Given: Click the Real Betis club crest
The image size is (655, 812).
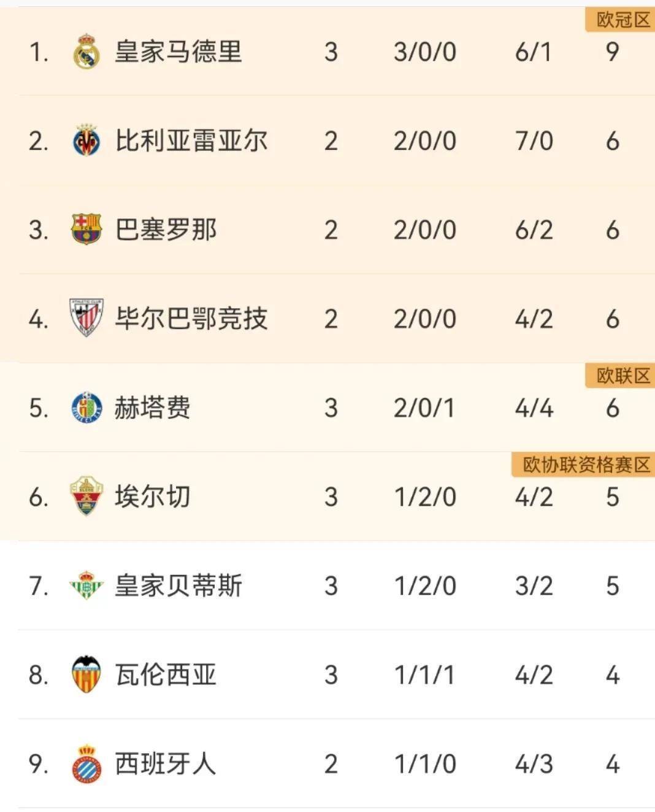Looking at the screenshot, I should point(86,586).
